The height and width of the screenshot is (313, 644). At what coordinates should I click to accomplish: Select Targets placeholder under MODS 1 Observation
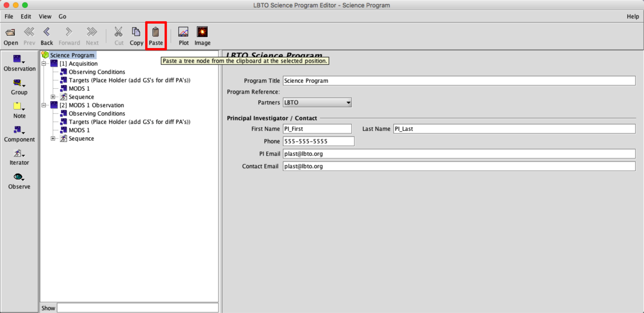point(130,122)
